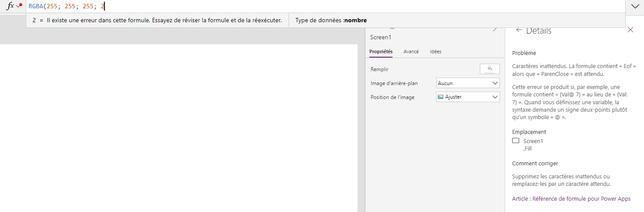The image size is (644, 212).
Task: Click the empty white screen canvas
Action: [179, 128]
